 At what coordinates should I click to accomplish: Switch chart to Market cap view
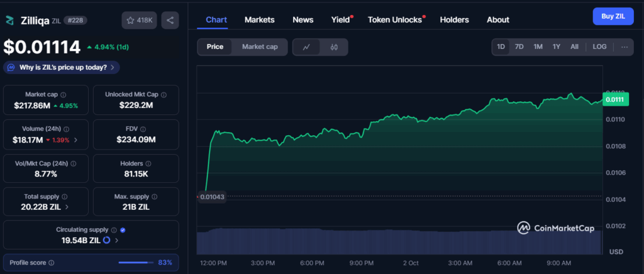click(260, 47)
